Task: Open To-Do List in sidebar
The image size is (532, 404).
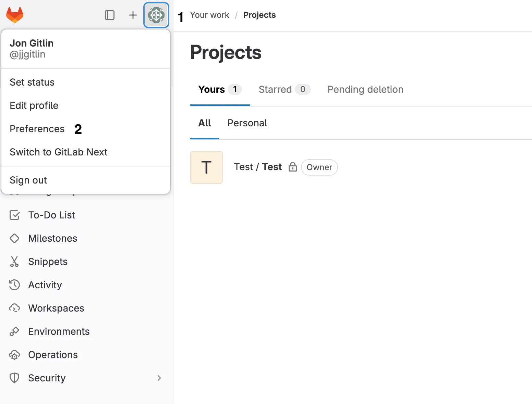Action: [86, 215]
